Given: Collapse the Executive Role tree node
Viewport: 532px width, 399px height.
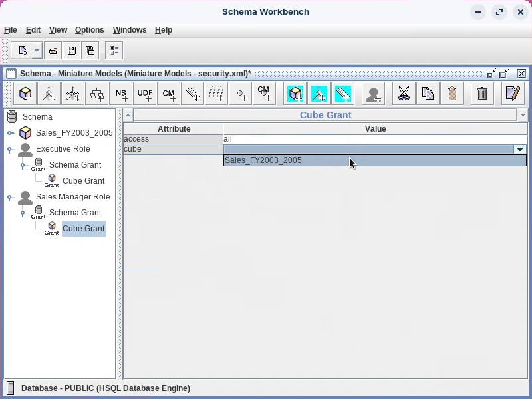Looking at the screenshot, I should 11,149.
